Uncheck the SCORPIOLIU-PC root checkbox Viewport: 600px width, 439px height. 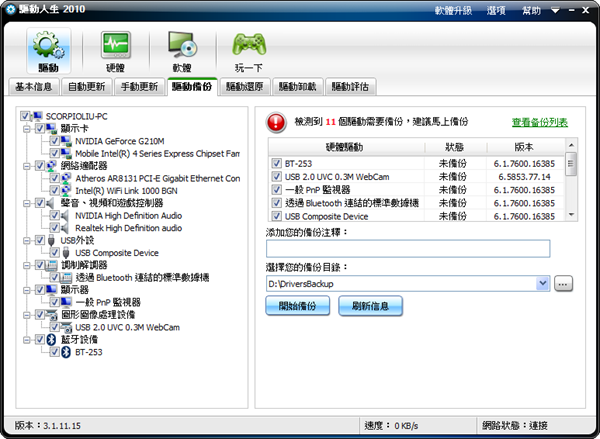click(x=25, y=116)
